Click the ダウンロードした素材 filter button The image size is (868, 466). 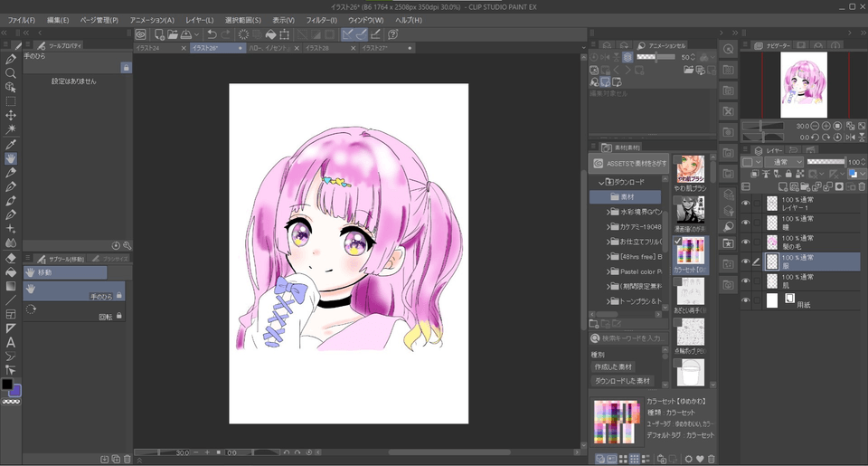pos(622,381)
